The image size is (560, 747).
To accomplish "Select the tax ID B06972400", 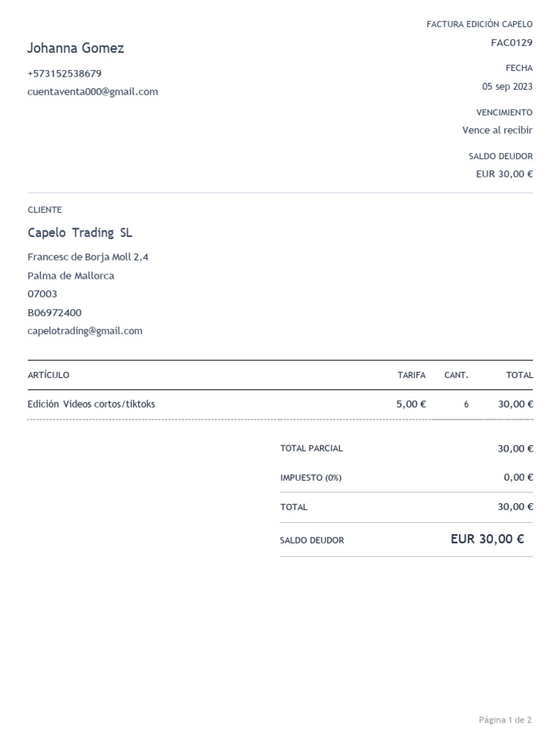I will point(54,312).
